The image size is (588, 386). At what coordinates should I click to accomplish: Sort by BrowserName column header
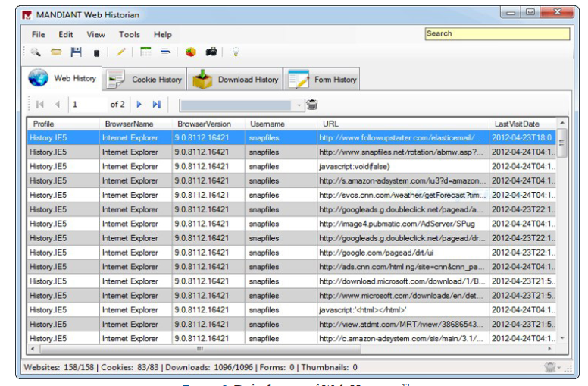coord(136,124)
